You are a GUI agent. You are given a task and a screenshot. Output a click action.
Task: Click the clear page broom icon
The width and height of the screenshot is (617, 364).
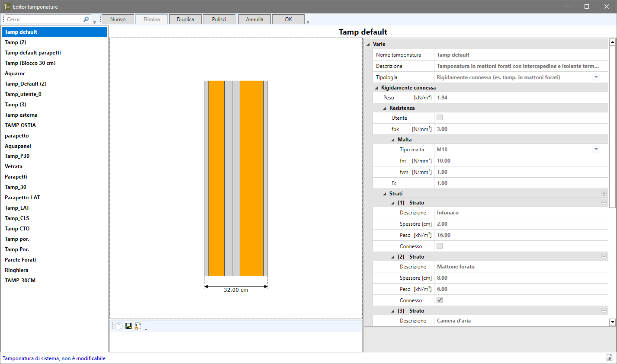[138, 326]
